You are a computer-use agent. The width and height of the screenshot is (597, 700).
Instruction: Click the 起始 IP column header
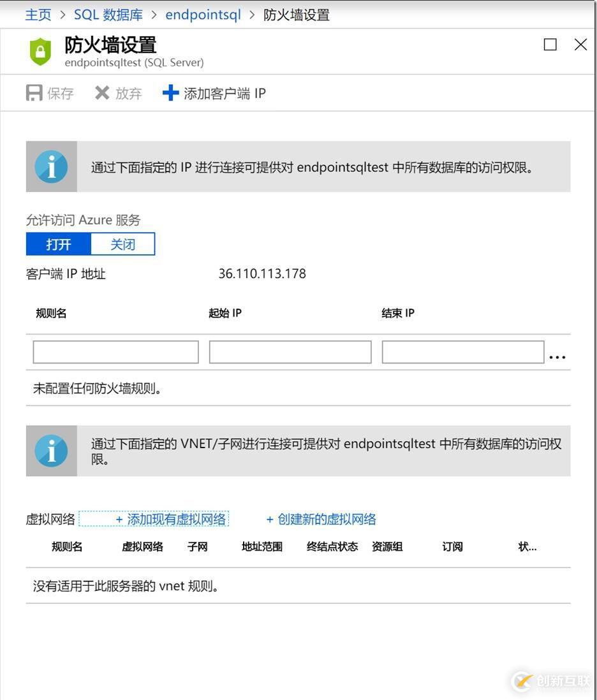click(x=225, y=313)
